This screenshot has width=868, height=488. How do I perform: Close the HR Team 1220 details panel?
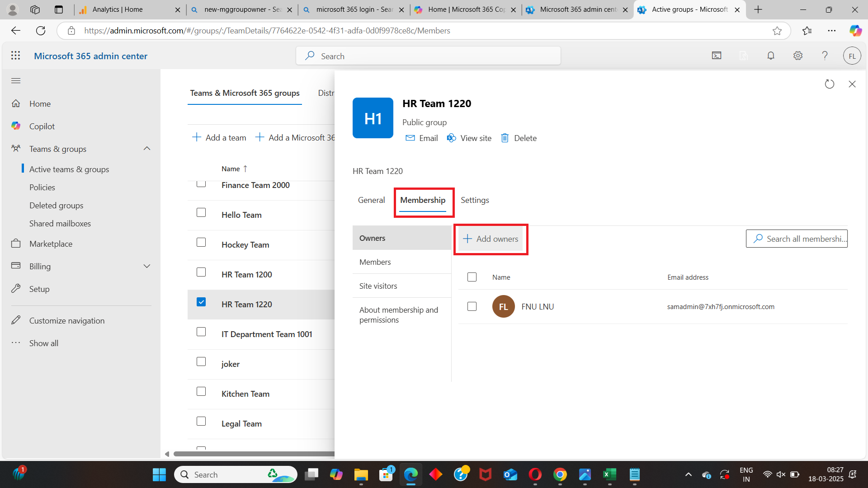click(852, 84)
